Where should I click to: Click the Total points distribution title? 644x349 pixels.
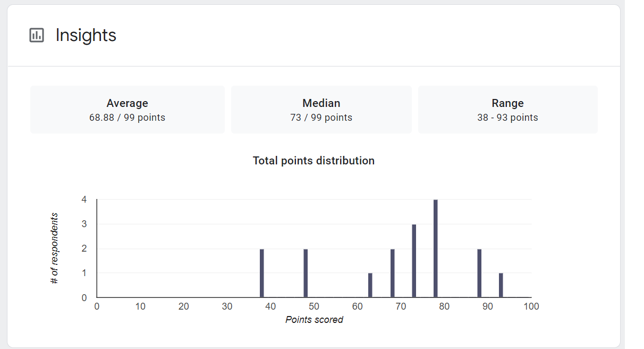pos(313,161)
